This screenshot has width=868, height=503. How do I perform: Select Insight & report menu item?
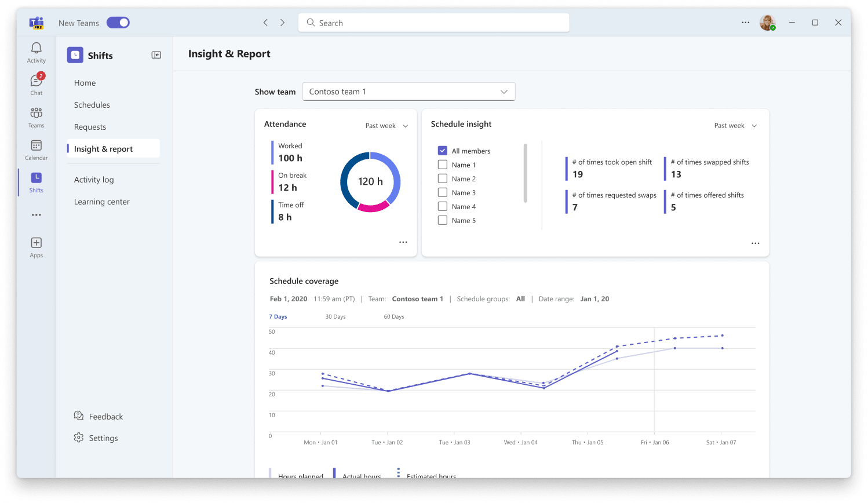coord(114,148)
